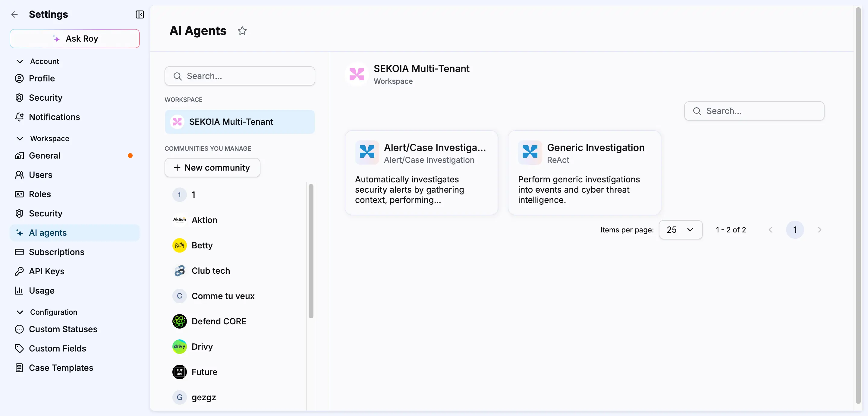Select the SEKOIA Multi-Tenant workspace
This screenshot has width=868, height=416.
(x=240, y=122)
